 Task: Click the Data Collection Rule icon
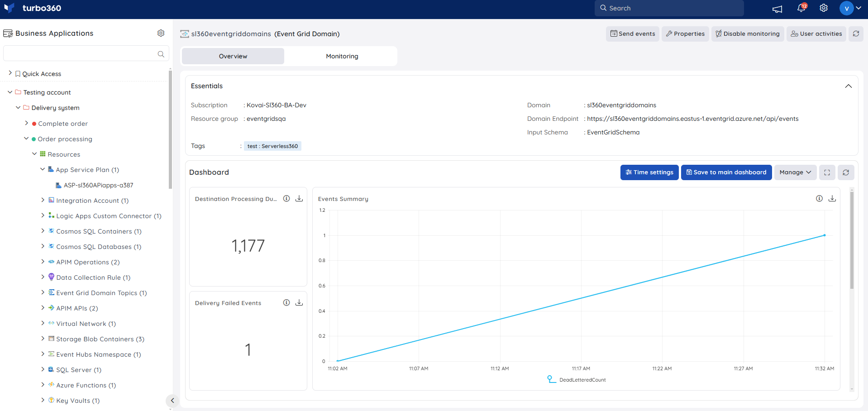52,277
